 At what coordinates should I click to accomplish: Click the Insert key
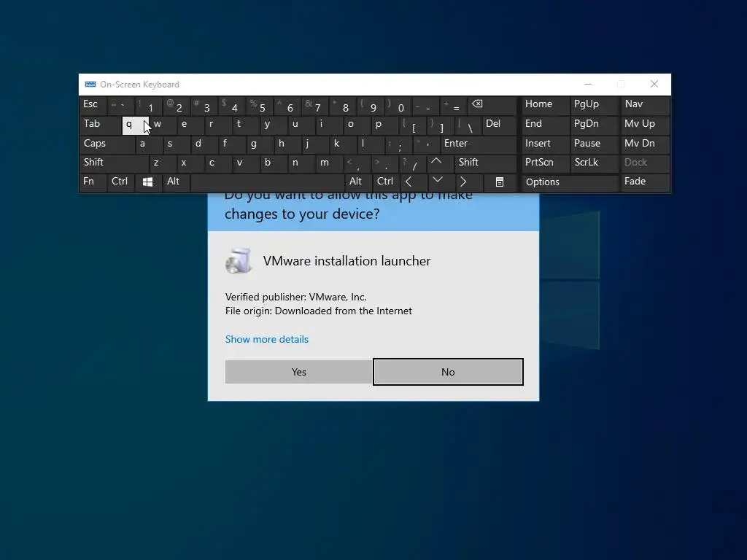coord(546,144)
